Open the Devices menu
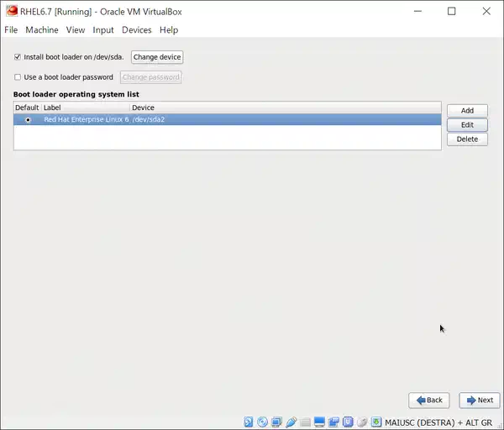504x430 pixels. point(137,30)
